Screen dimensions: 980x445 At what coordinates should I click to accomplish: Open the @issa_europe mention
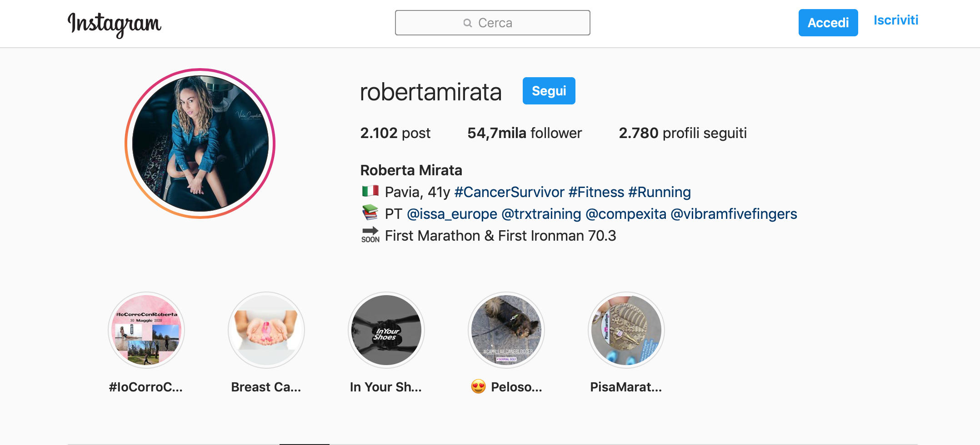(452, 214)
